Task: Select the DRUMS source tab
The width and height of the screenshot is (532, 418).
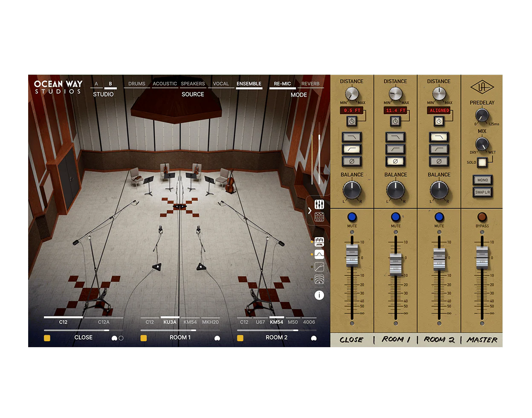Action: coord(137,84)
